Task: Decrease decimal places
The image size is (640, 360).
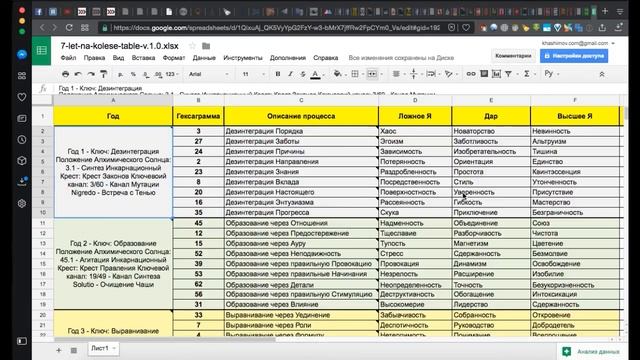Action: click(x=146, y=74)
